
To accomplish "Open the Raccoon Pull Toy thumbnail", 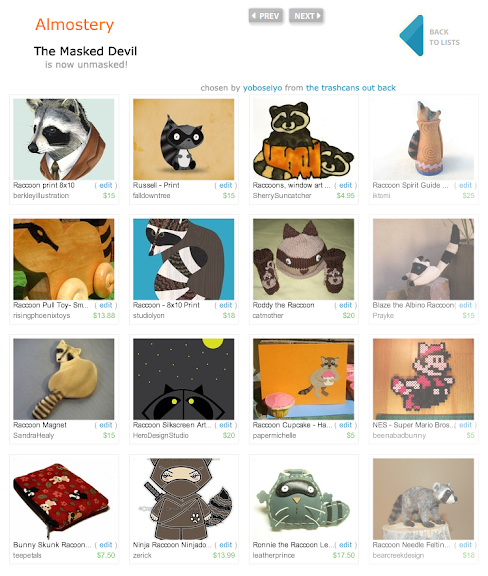I will 64,259.
